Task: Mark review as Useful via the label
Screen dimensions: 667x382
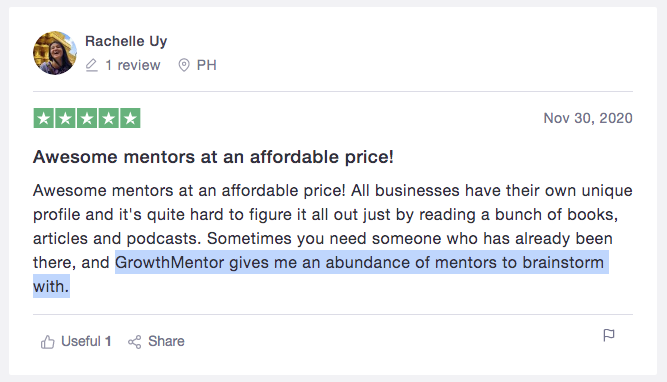Action: [x=81, y=341]
